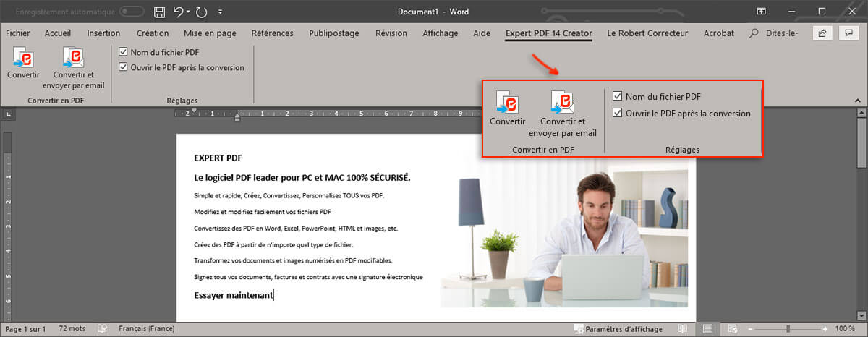Click the 72 mots word count
The image size is (868, 337).
[72, 329]
